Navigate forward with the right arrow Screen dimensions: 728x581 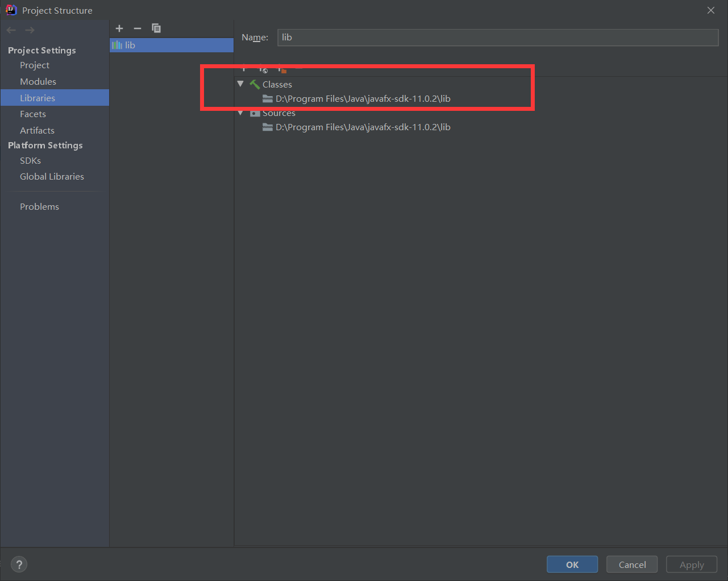click(x=30, y=30)
